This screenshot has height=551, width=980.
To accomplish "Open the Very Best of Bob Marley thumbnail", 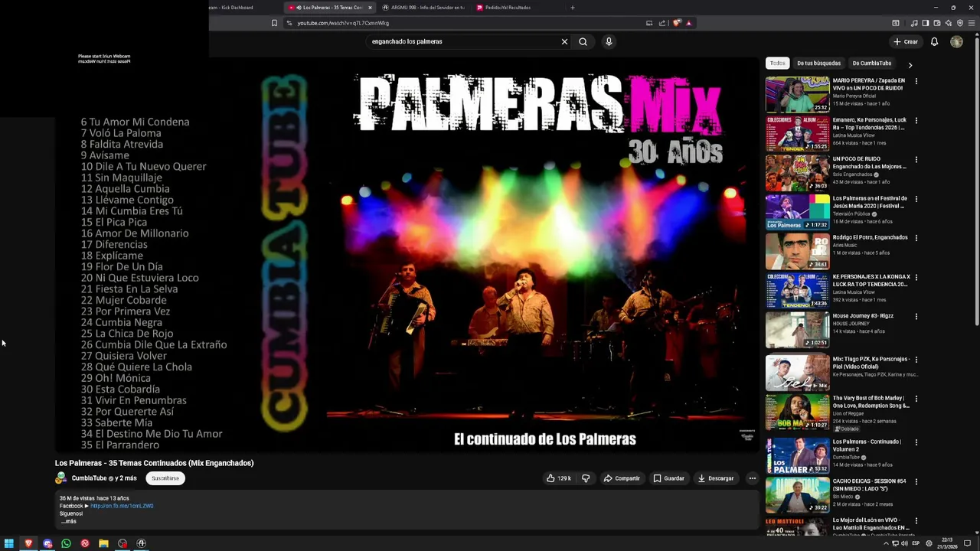I will (797, 412).
